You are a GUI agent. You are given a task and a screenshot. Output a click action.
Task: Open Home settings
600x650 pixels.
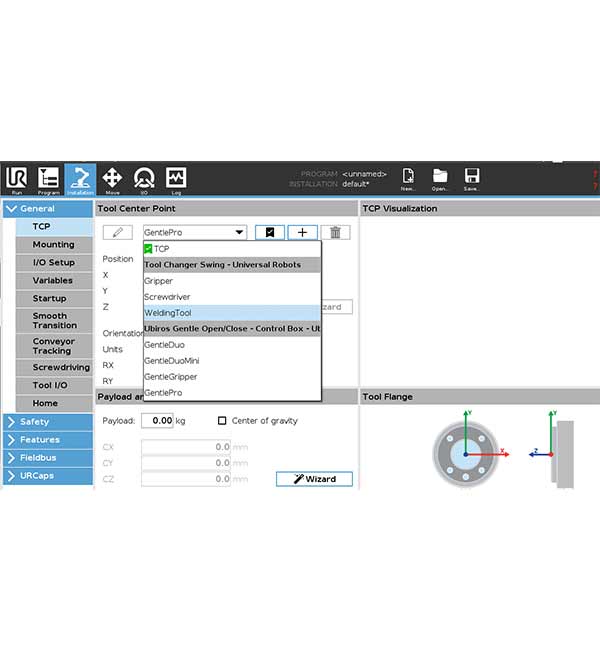[54, 403]
